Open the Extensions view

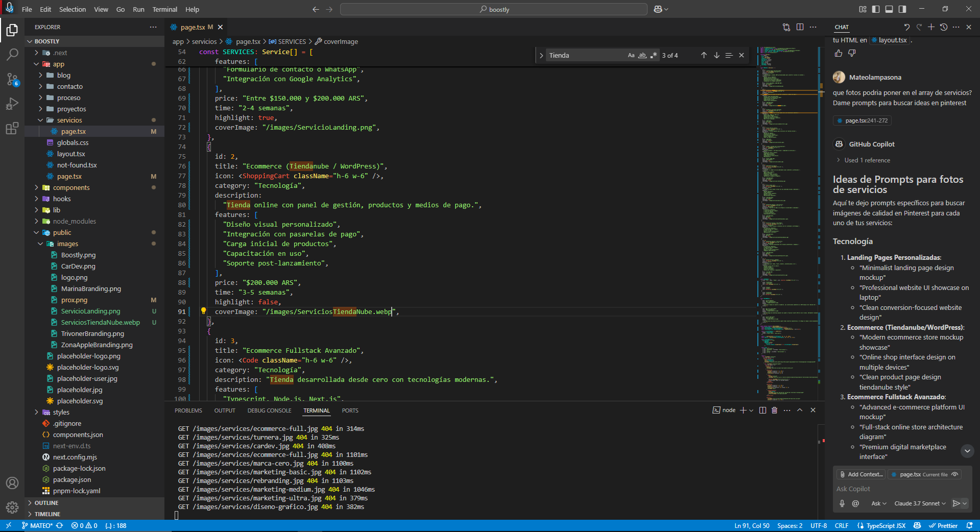pyautogui.click(x=12, y=128)
